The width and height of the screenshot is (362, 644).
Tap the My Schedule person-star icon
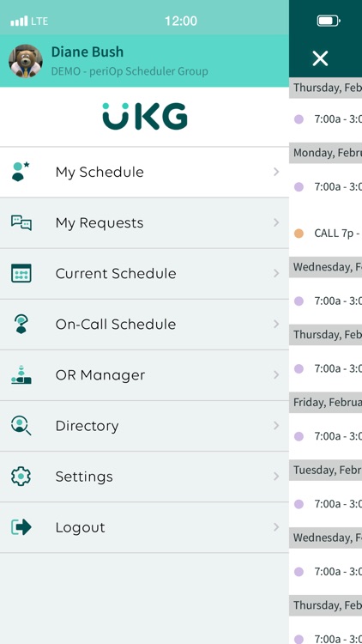pos(21,172)
